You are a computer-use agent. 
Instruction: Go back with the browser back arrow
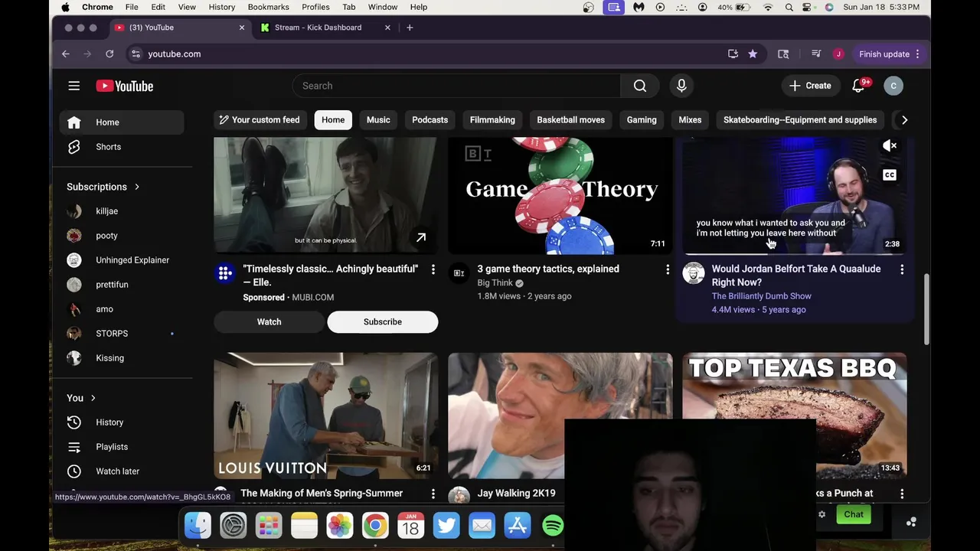pos(66,54)
